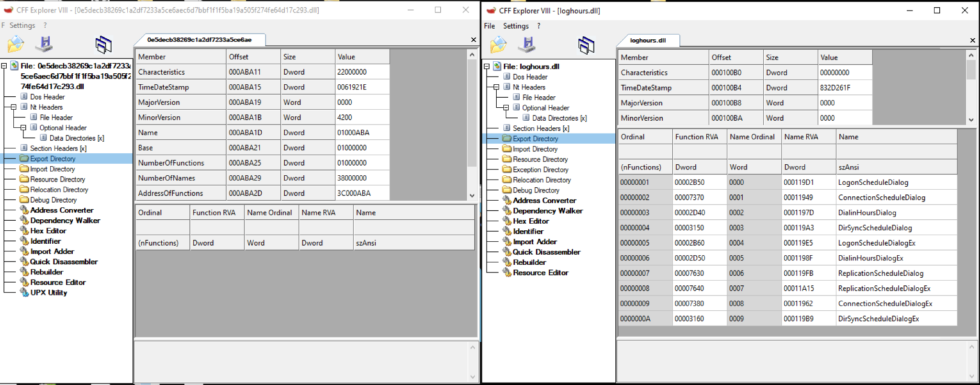
Task: Open Dependency Walker in loghours.dll window
Action: tap(548, 211)
